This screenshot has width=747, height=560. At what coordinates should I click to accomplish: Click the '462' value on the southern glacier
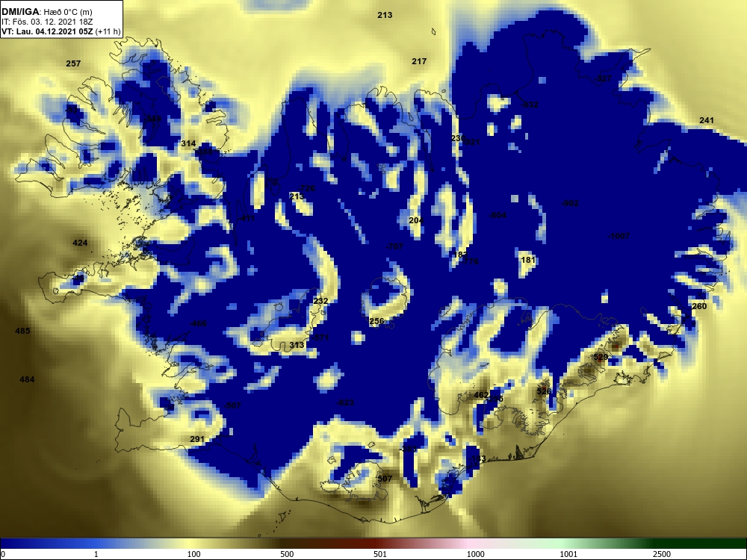[481, 395]
